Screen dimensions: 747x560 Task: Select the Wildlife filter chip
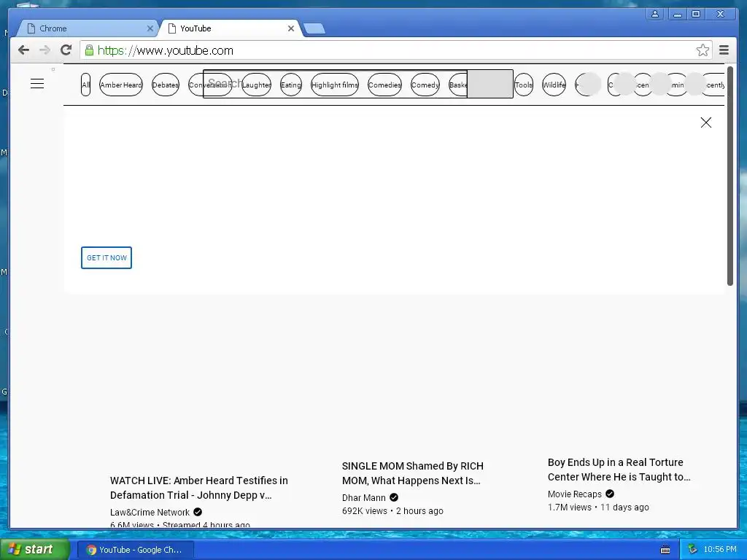pos(554,85)
